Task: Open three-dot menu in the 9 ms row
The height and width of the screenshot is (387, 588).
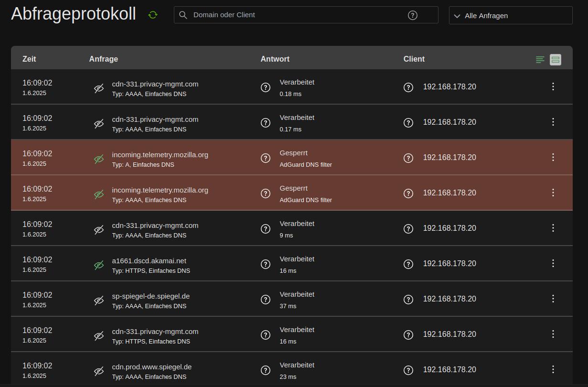Action: click(553, 228)
